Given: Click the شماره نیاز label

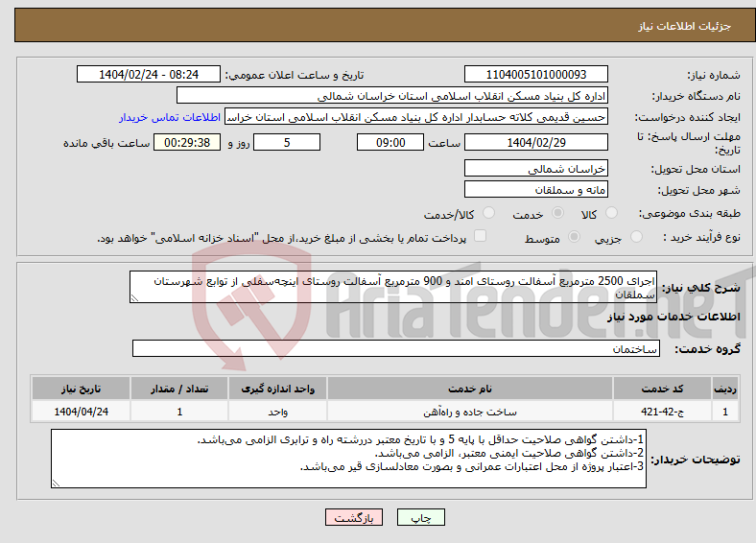Looking at the screenshot, I should (714, 75).
